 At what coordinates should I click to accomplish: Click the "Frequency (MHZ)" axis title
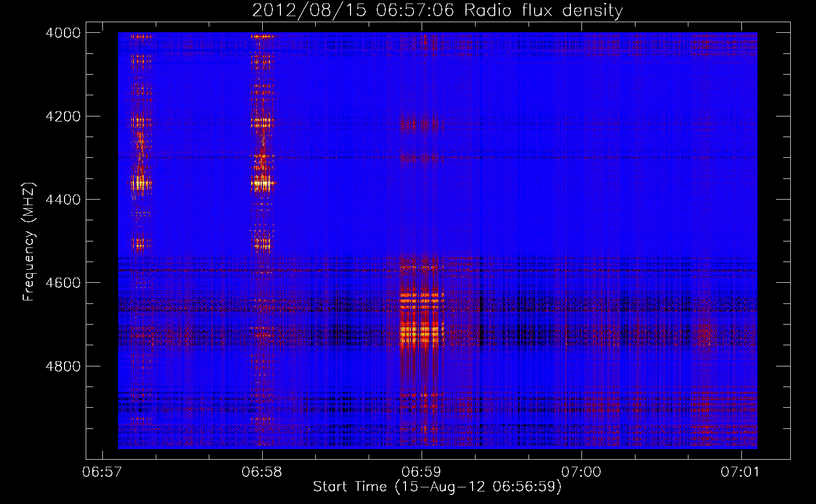click(29, 242)
